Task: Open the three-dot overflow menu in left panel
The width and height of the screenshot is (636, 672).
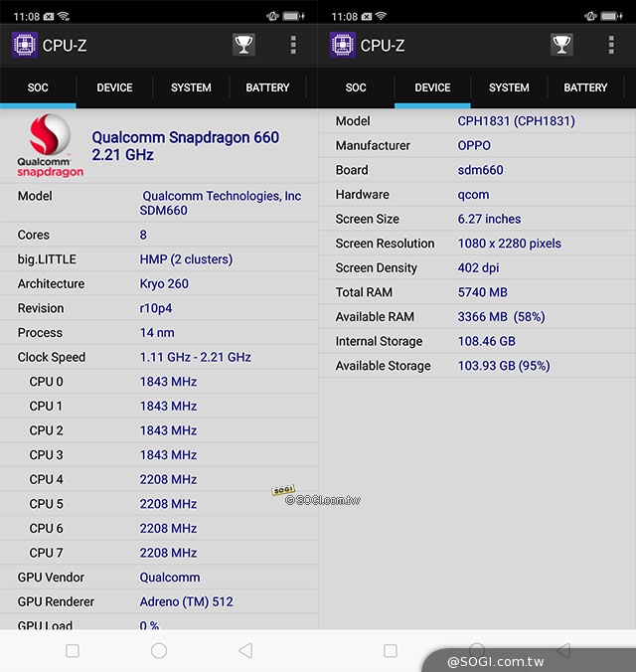Action: click(293, 45)
